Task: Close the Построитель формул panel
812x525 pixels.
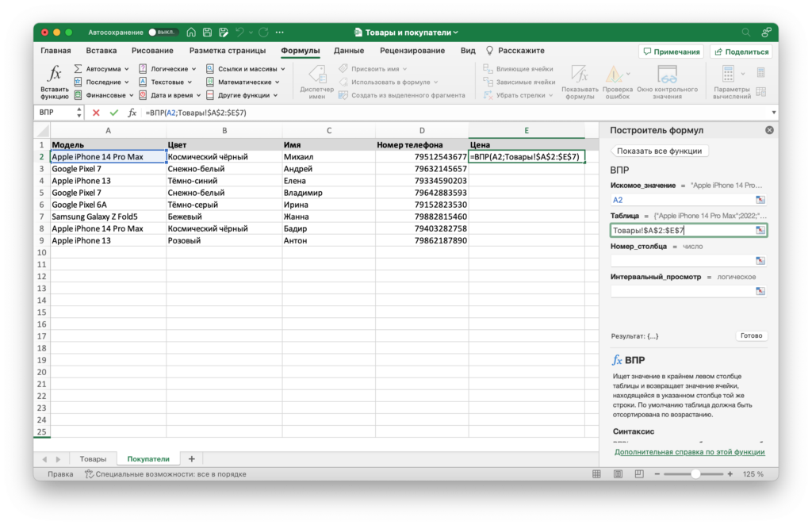Action: [769, 130]
